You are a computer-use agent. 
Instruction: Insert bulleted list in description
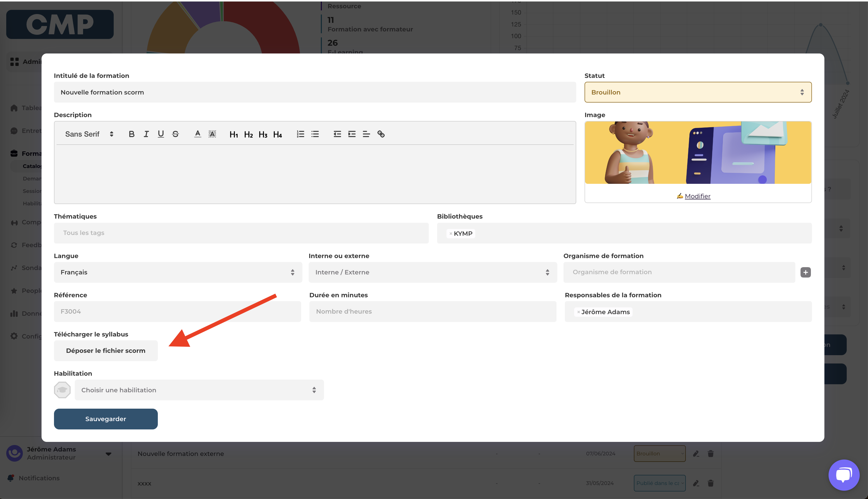(x=315, y=134)
